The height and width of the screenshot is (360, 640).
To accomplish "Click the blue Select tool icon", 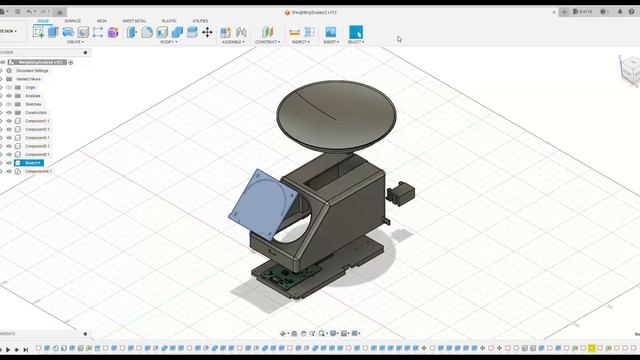I will point(356,32).
